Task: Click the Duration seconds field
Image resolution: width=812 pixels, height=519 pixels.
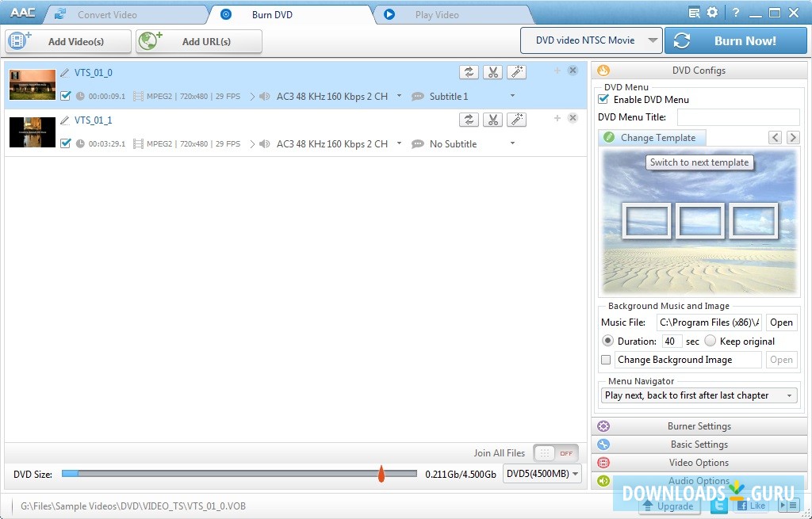Action: click(x=672, y=341)
